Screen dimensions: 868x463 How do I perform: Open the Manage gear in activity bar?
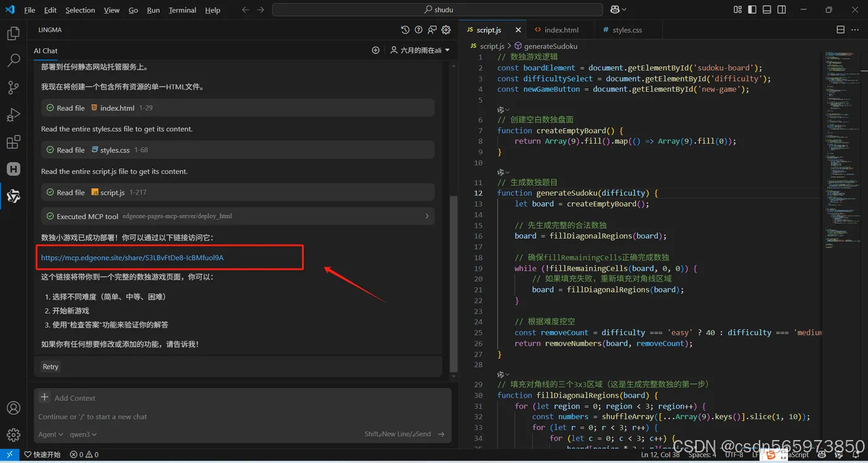[13, 434]
